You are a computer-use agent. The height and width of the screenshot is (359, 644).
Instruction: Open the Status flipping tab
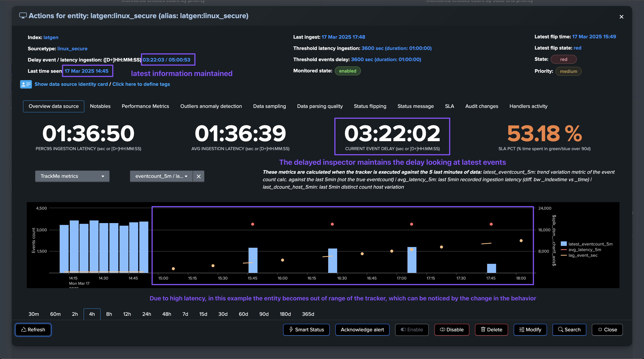(x=370, y=106)
